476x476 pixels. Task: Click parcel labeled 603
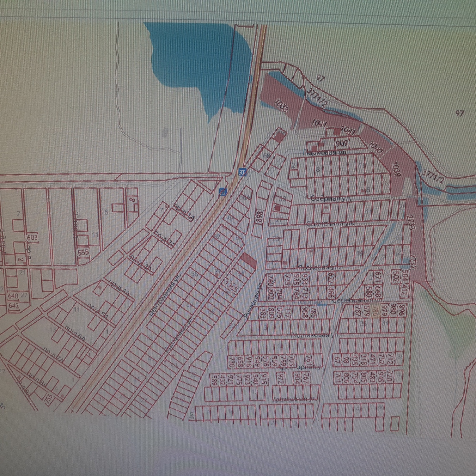pyautogui.click(x=32, y=237)
